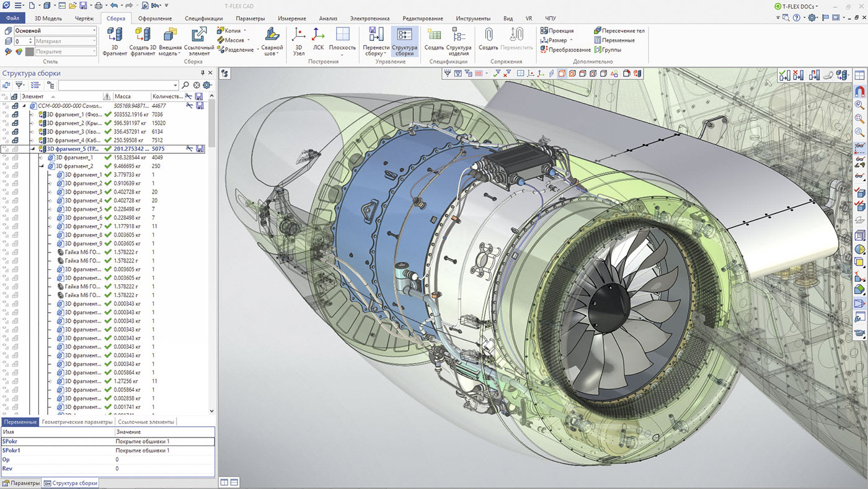Viewport: 868px width, 489px height.
Task: Collapse the 3D фрагмент_5 tree node
Action: coord(33,149)
